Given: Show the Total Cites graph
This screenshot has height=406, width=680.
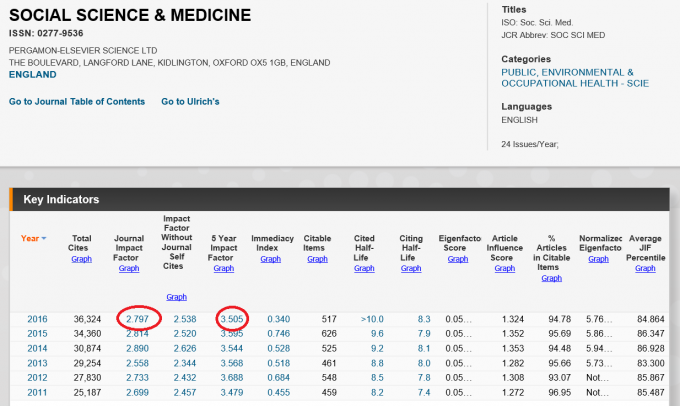Looking at the screenshot, I should click(81, 259).
